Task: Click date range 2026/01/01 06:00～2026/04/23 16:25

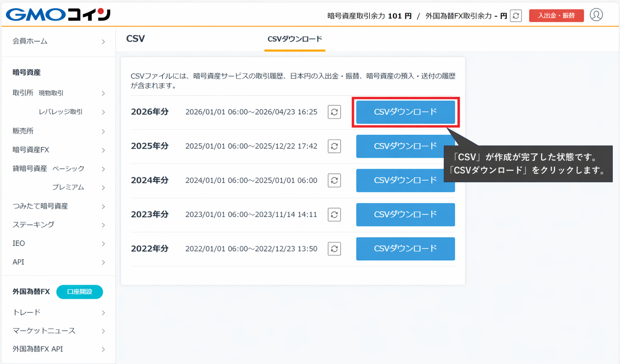Action: (251, 112)
